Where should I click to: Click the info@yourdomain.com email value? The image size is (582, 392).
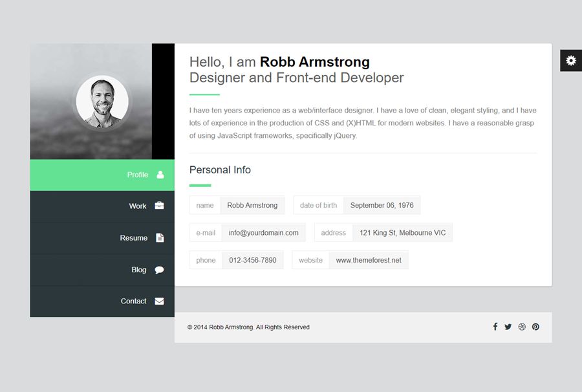point(263,233)
